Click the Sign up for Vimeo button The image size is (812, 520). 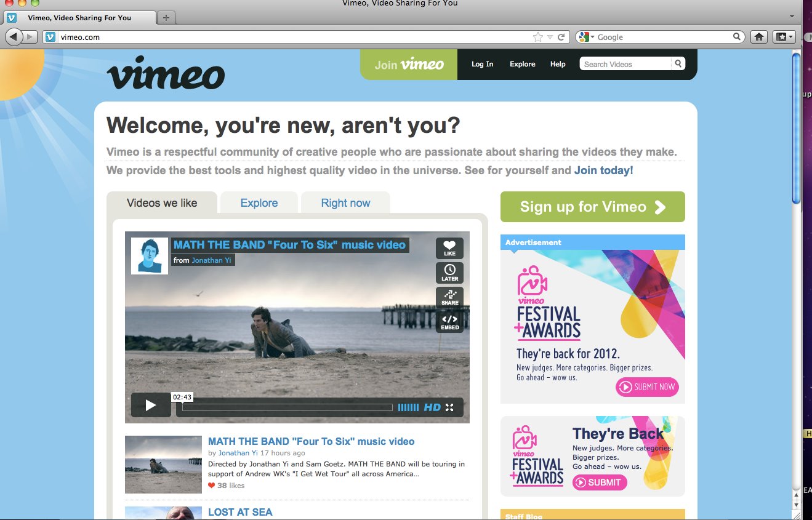coord(592,207)
